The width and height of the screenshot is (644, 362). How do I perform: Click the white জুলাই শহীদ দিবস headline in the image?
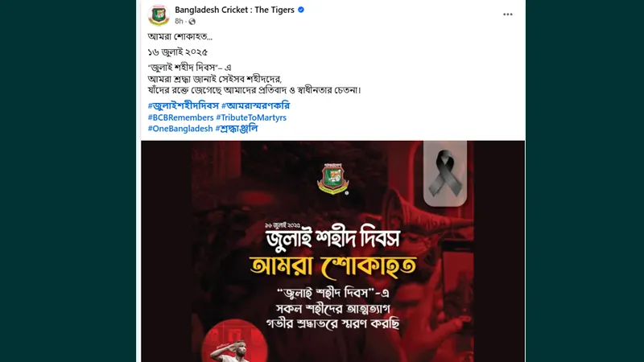(332, 239)
